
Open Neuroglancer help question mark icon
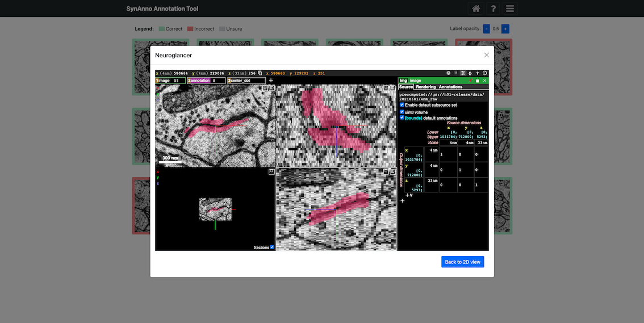[x=477, y=73]
